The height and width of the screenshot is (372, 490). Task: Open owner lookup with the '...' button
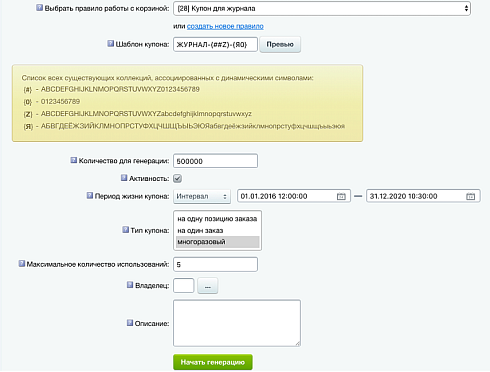pos(207,286)
